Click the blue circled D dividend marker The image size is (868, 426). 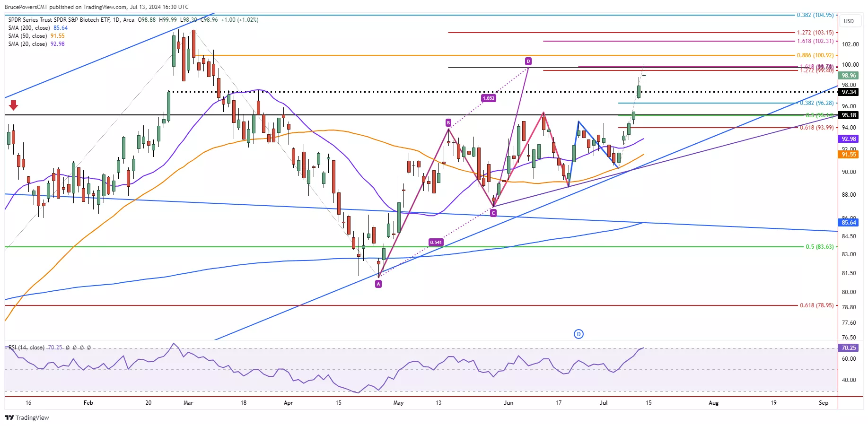tap(579, 334)
